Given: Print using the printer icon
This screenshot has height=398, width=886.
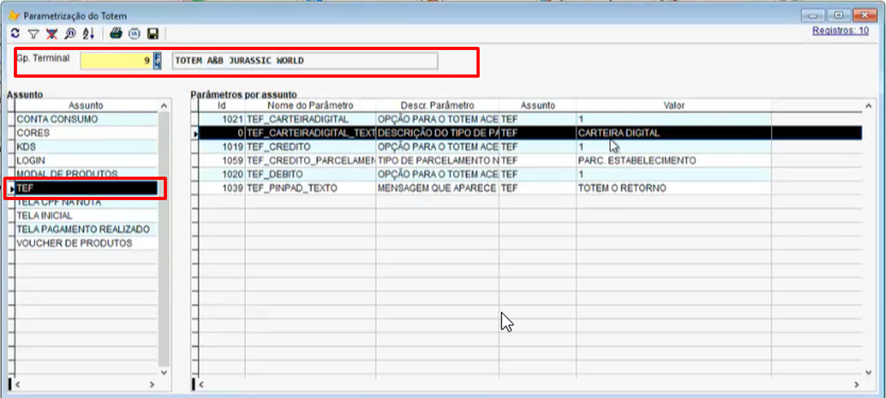Looking at the screenshot, I should (116, 34).
